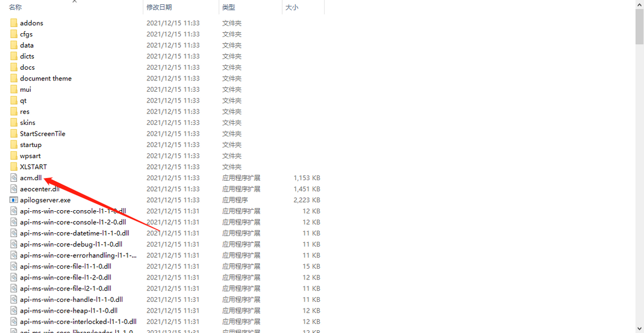
Task: Select the document theme folder
Action: 46,78
